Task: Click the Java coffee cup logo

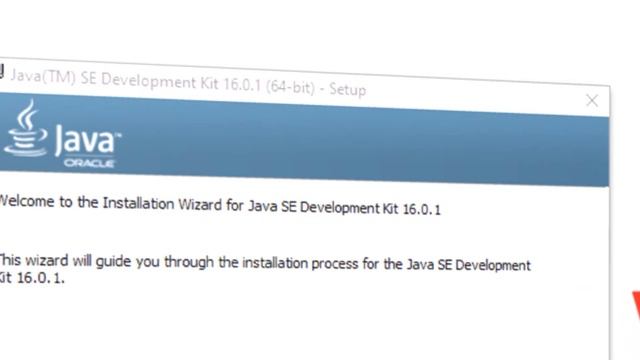Action: coord(26,128)
